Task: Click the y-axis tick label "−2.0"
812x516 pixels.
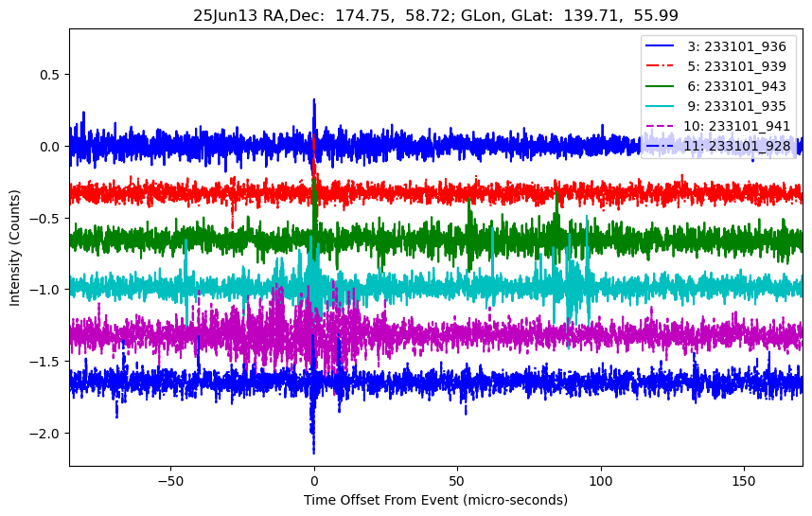Action: click(x=46, y=433)
